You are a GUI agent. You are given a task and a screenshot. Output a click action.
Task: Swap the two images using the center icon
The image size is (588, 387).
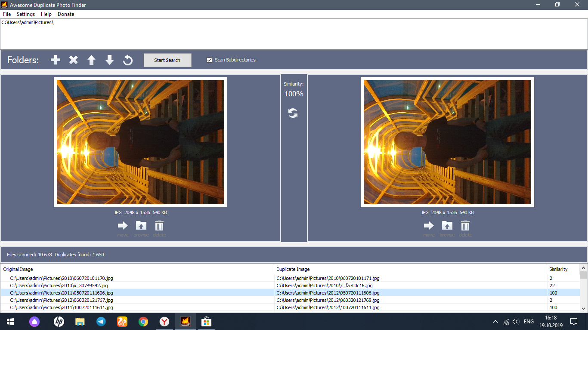tap(293, 113)
